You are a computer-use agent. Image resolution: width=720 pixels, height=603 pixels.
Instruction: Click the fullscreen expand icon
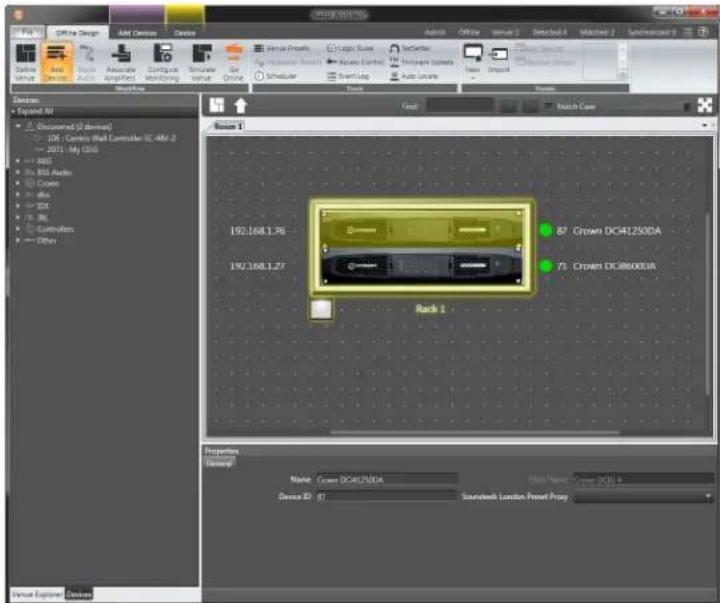pyautogui.click(x=705, y=106)
